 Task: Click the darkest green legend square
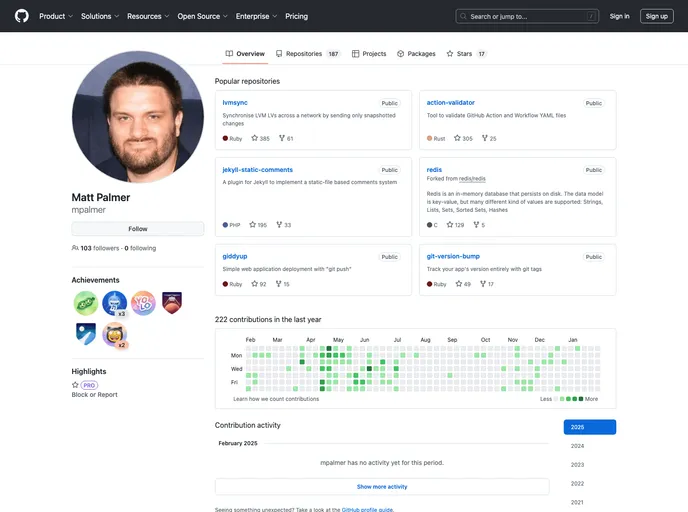(x=581, y=399)
